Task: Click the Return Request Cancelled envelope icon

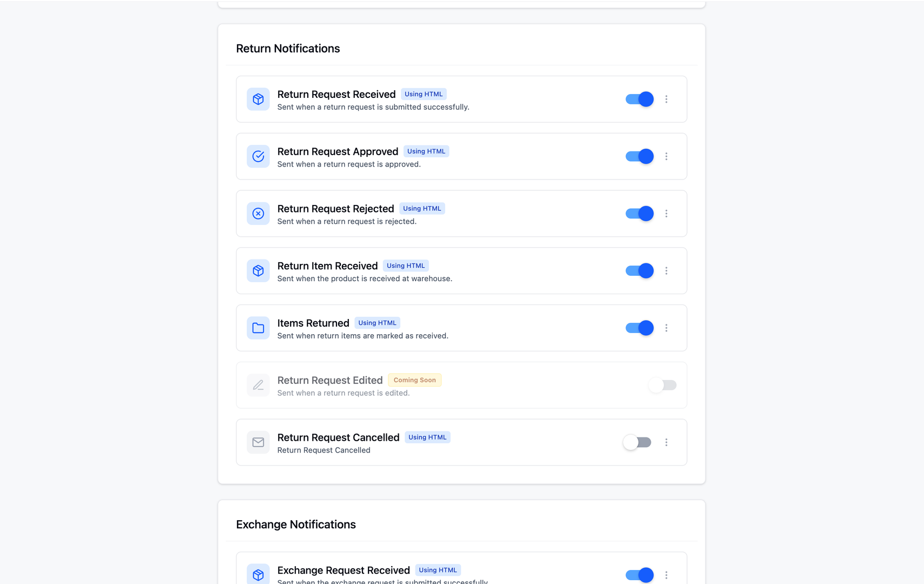Action: point(258,442)
